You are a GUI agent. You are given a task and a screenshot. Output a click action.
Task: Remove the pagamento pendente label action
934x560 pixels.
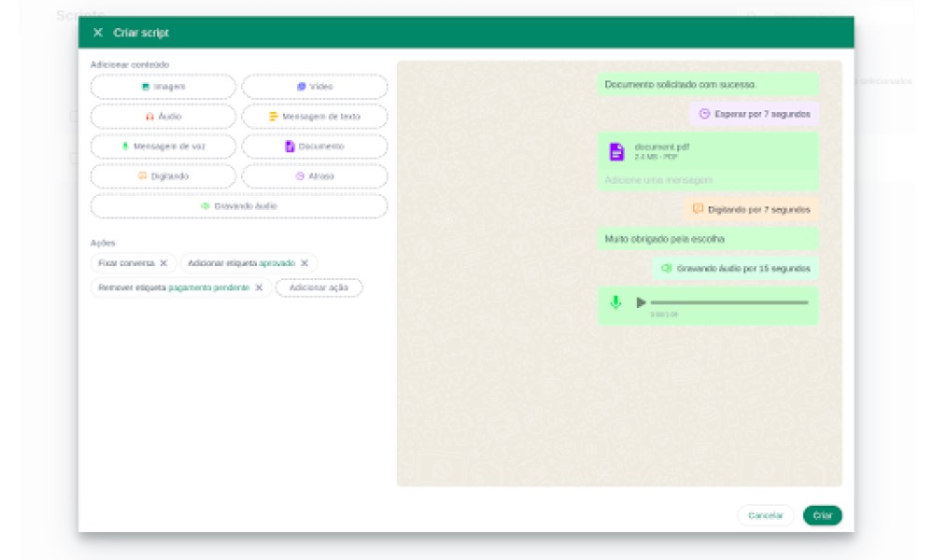259,287
